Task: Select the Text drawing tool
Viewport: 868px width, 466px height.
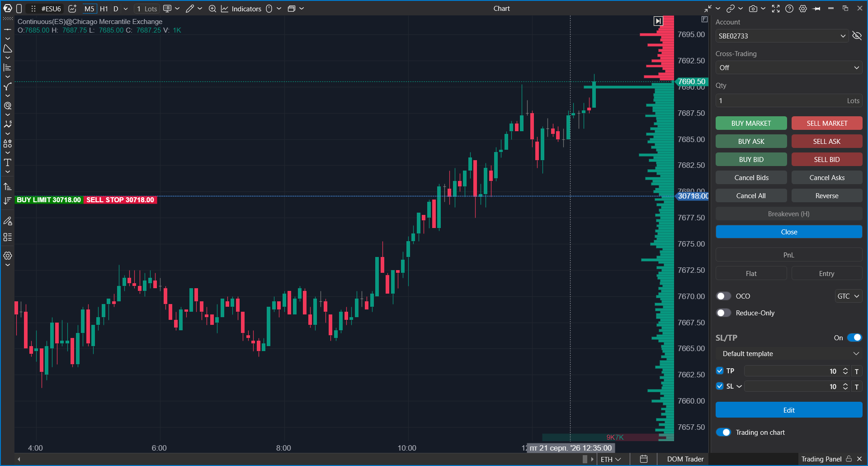Action: pyautogui.click(x=8, y=162)
